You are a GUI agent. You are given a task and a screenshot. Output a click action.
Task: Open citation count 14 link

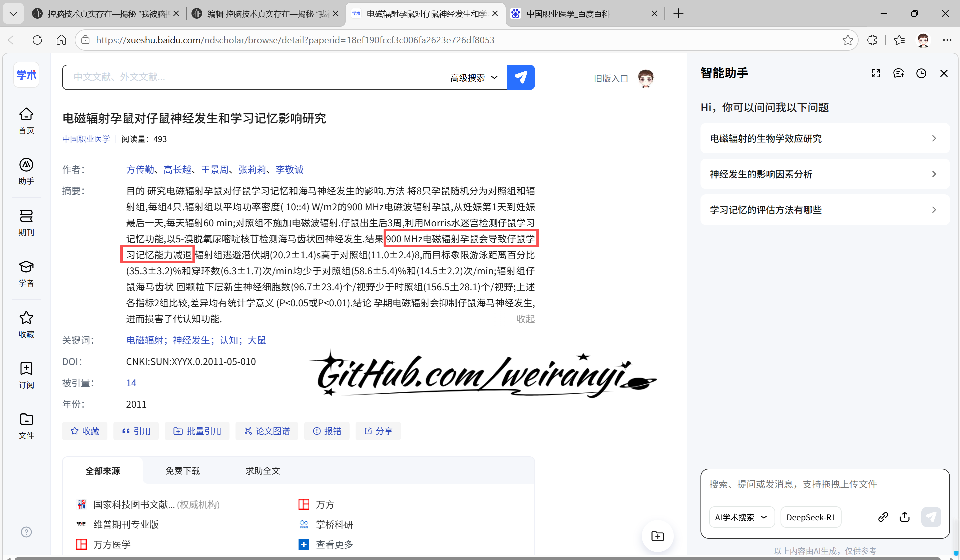pyautogui.click(x=131, y=383)
